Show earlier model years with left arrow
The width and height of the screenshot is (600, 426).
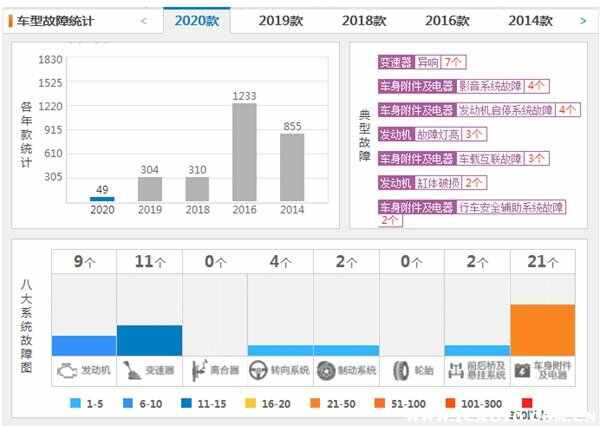click(143, 21)
